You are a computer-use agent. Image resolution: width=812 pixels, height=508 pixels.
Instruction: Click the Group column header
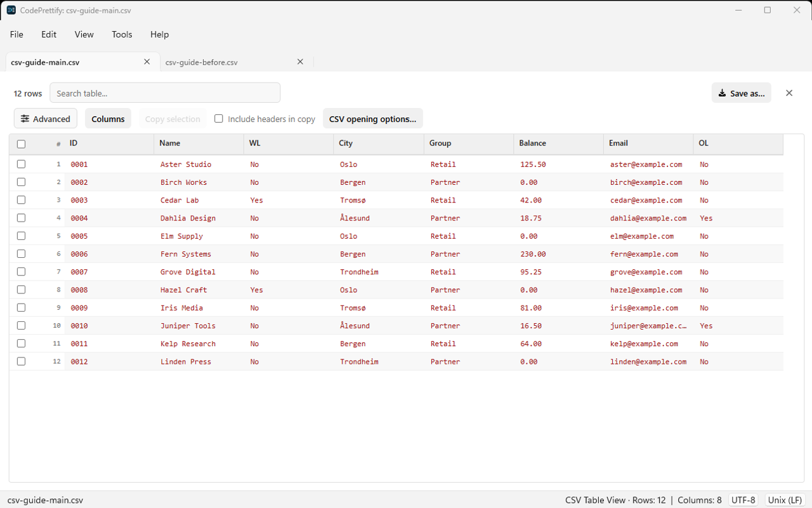pyautogui.click(x=469, y=144)
